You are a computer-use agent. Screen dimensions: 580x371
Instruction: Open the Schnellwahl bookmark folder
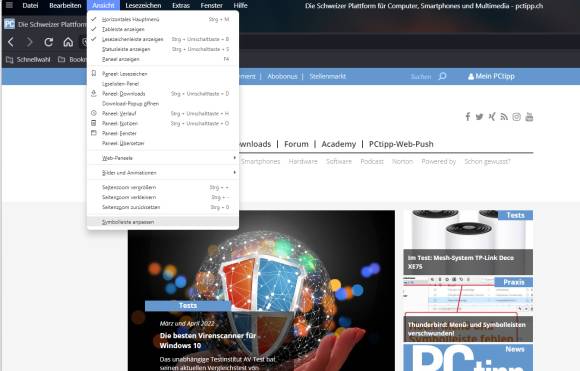tap(28, 60)
